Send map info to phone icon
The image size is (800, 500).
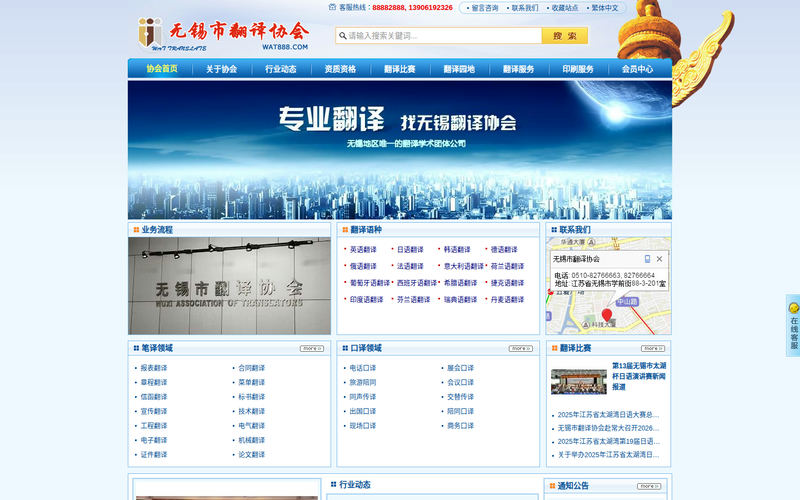tap(647, 259)
